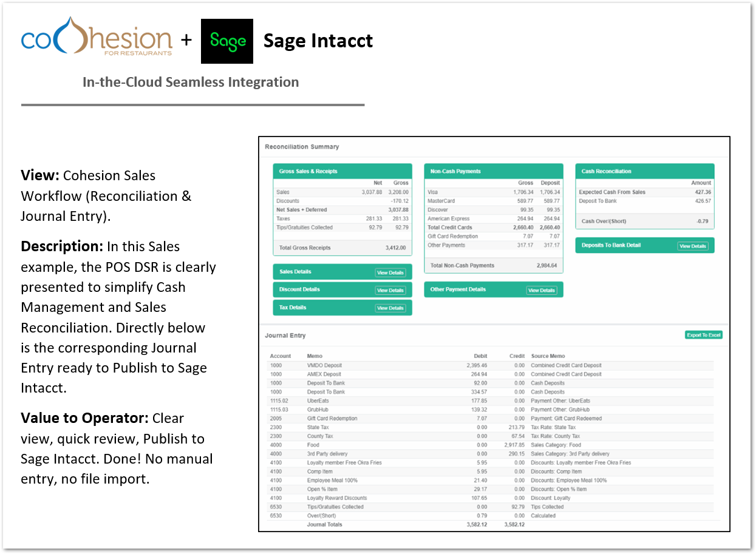Click the Cohesion for Restaurants logo

click(x=97, y=39)
